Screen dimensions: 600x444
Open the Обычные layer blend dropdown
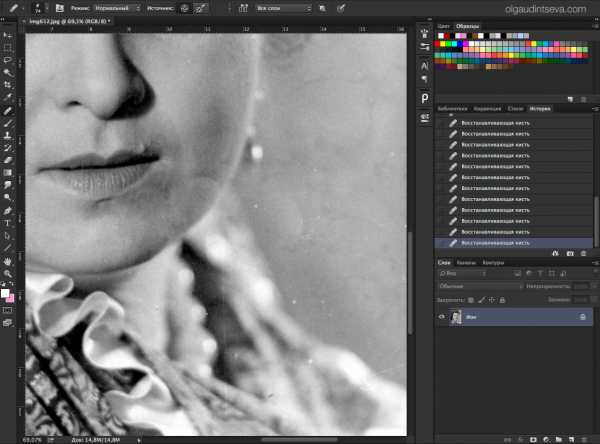point(480,286)
